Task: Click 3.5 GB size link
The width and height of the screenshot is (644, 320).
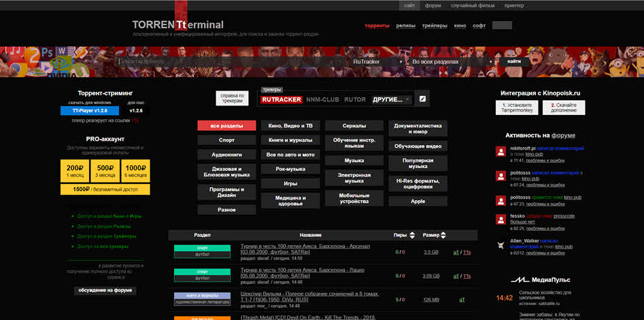Action: click(x=431, y=253)
